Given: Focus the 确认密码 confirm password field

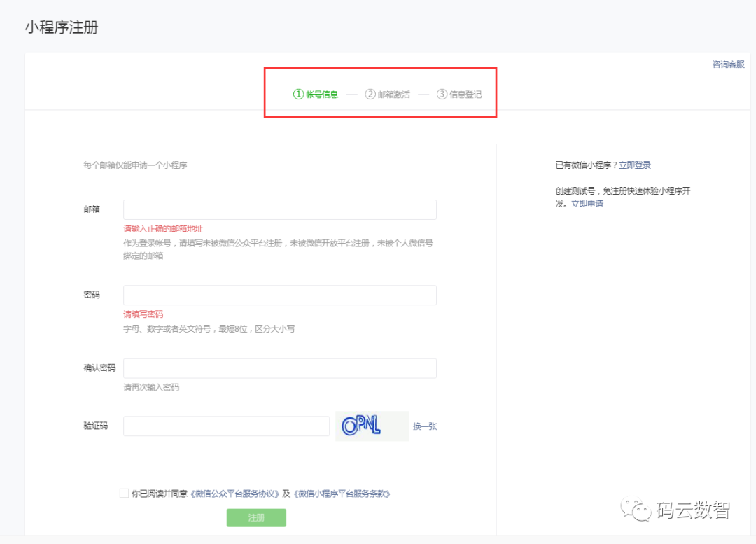Looking at the screenshot, I should (x=280, y=368).
